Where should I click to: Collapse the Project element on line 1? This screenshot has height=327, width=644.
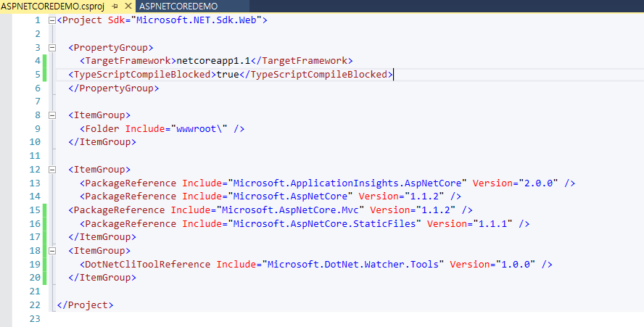point(52,20)
